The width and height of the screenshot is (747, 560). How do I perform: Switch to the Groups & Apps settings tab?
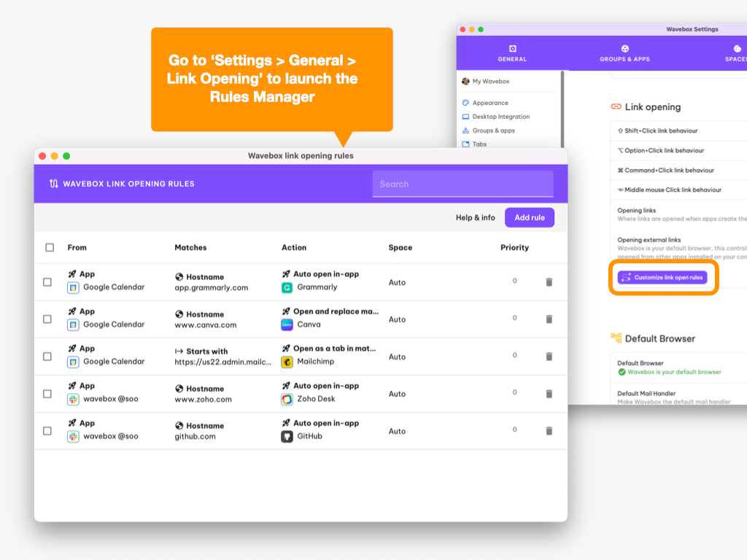pyautogui.click(x=624, y=53)
